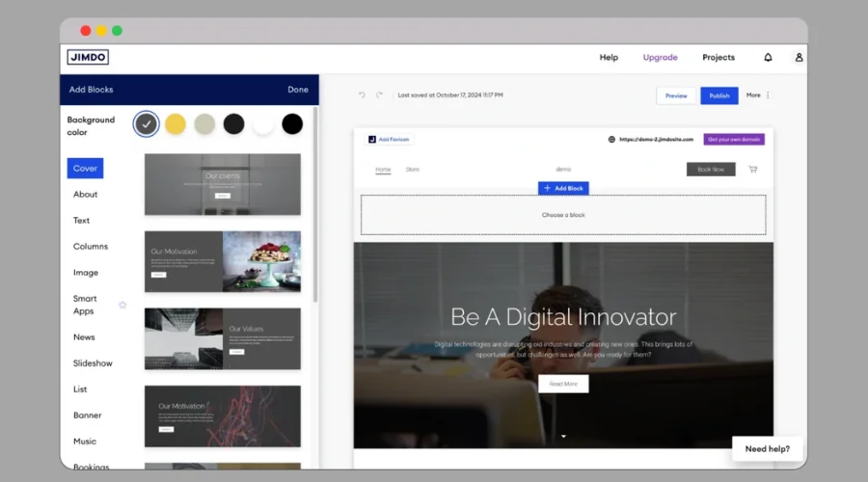Click the 'Choose a block' placeholder

563,215
